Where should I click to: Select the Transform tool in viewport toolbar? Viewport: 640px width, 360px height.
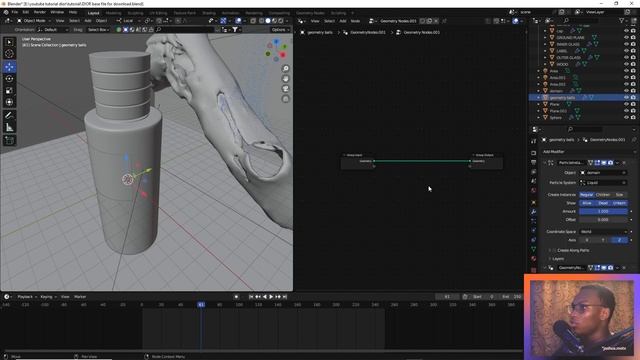click(9, 102)
